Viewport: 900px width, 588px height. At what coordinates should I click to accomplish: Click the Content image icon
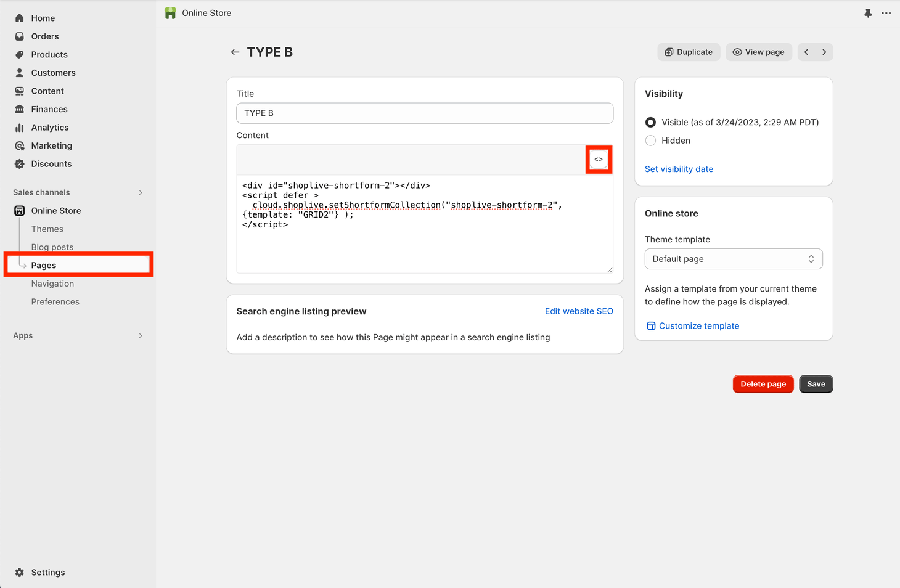click(x=20, y=91)
